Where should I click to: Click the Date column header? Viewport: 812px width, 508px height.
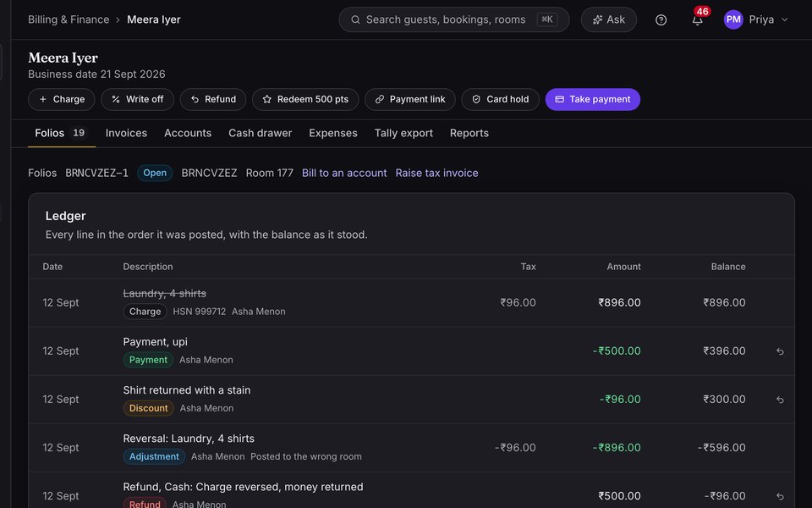coord(52,267)
